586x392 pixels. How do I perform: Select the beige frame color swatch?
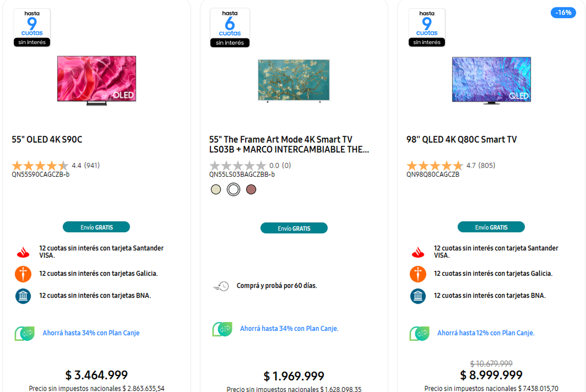pyautogui.click(x=216, y=189)
